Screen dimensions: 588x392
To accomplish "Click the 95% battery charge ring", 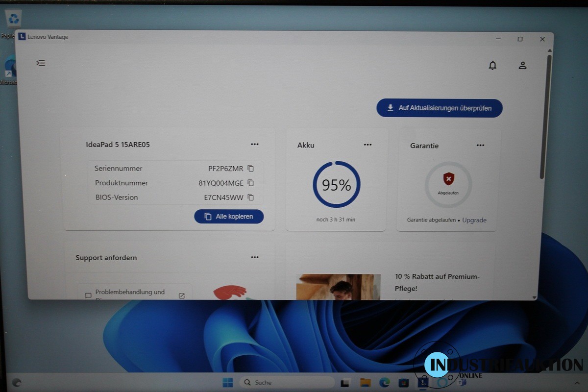I will [x=337, y=185].
